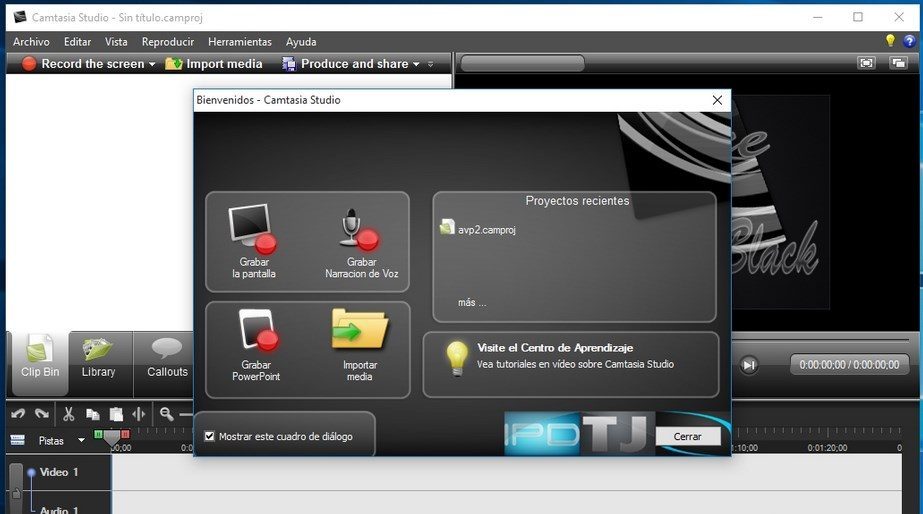The width and height of the screenshot is (923, 514).
Task: Open the Reproducir menu
Action: point(168,42)
